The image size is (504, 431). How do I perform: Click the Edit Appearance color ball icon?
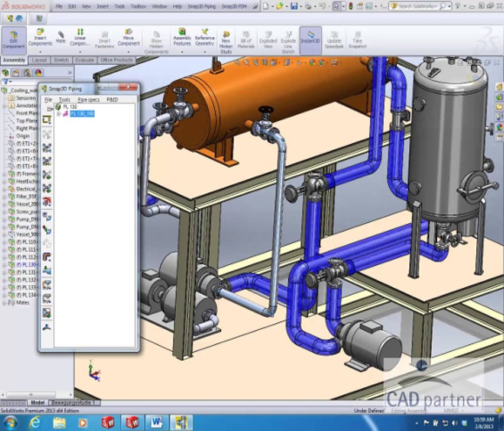(312, 63)
